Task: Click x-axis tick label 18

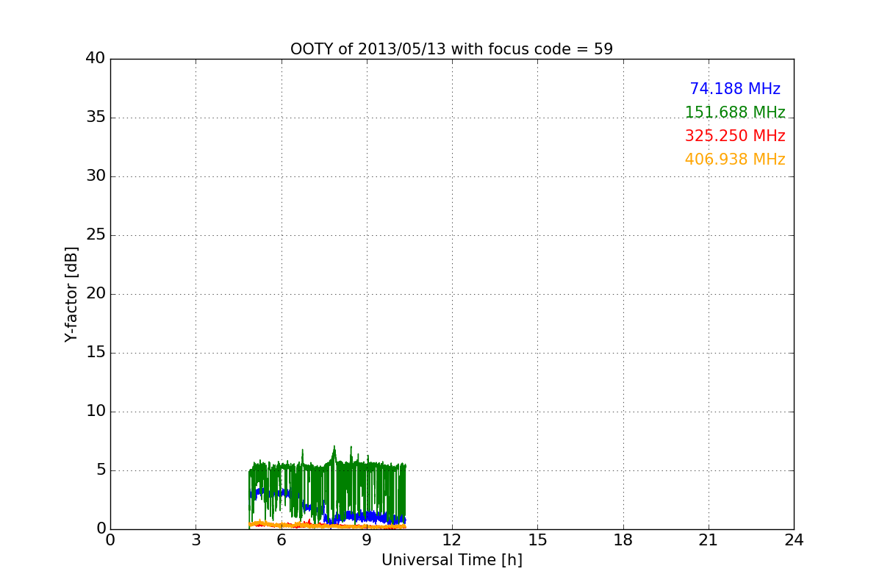Action: [x=623, y=540]
